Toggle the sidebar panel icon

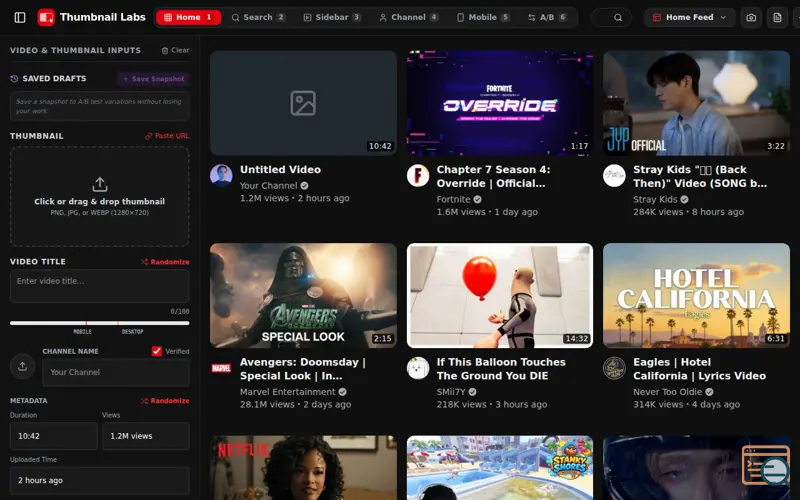(20, 17)
